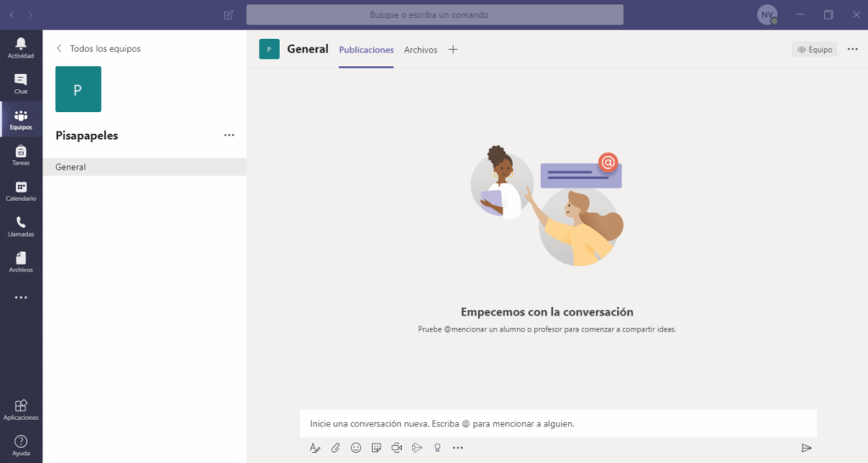This screenshot has width=868, height=463.
Task: Open the Actividad feed in sidebar
Action: click(x=20, y=47)
